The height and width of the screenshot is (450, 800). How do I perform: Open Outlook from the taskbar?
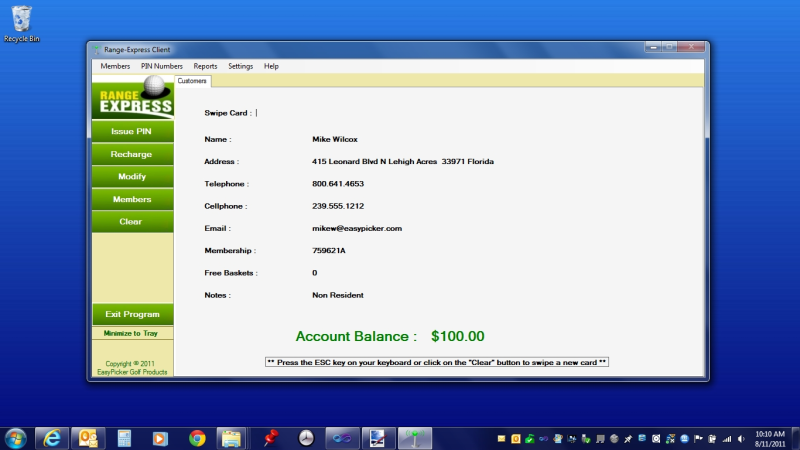tap(88, 438)
